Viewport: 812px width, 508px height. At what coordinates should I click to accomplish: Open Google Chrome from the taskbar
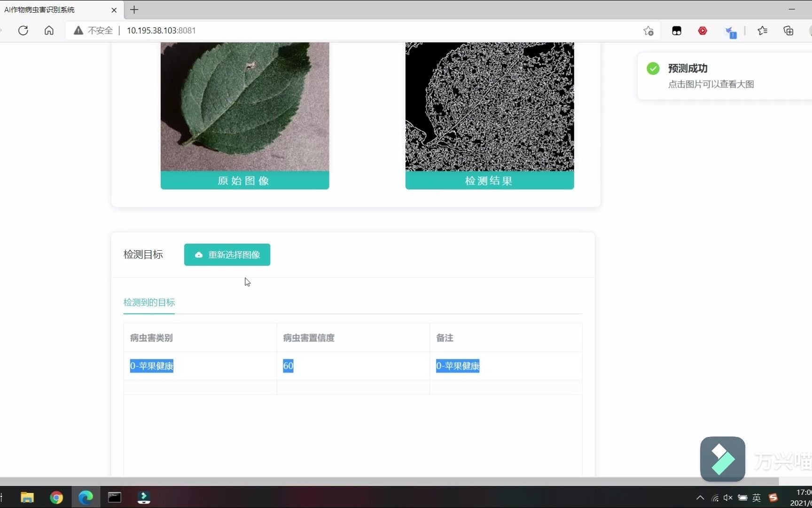(56, 497)
